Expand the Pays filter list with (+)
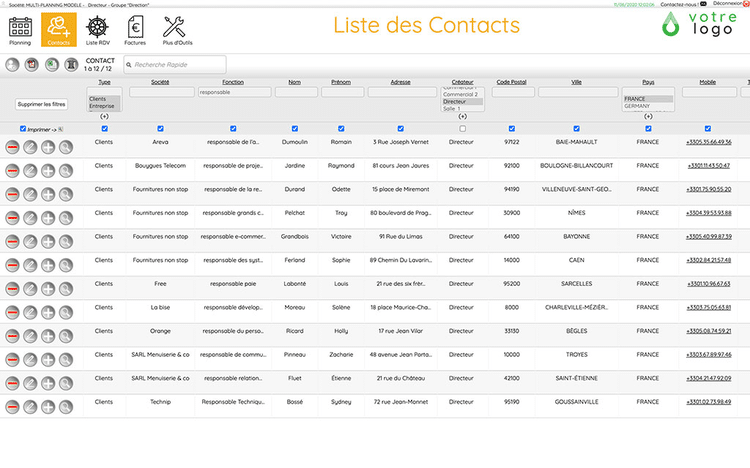 click(648, 116)
